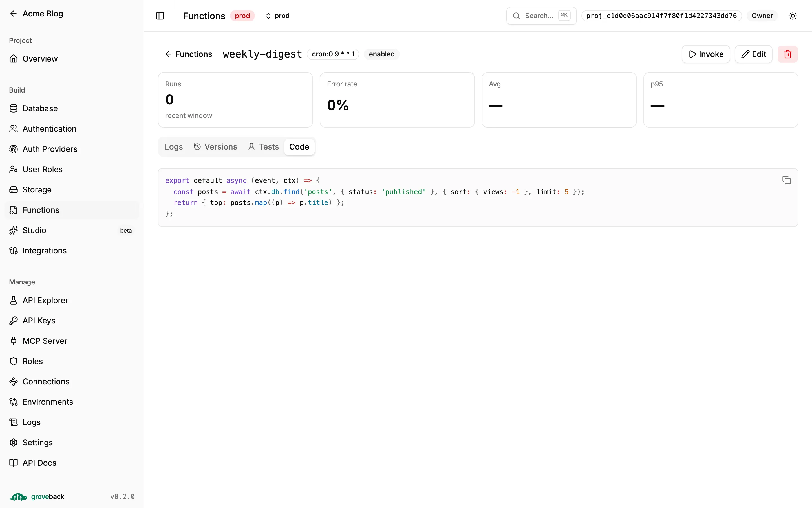Screen dimensions: 812x508
Task: Open Storage section
Action: click(x=72, y=190)
